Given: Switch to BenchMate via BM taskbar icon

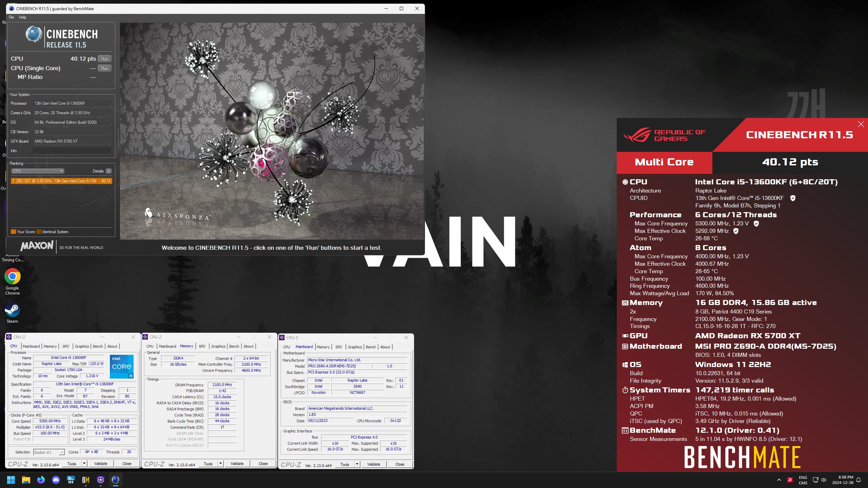Looking at the screenshot, I should click(86, 480).
